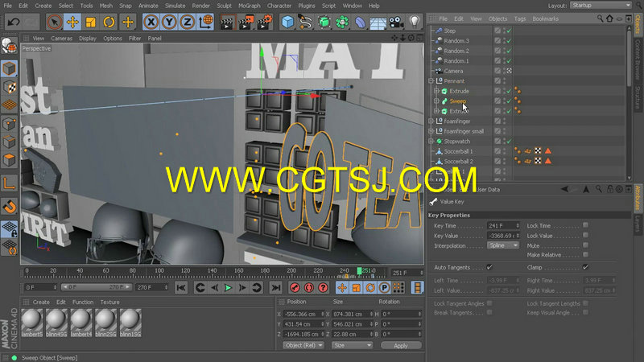
Task: Expand the Sweep object
Action: (x=436, y=101)
